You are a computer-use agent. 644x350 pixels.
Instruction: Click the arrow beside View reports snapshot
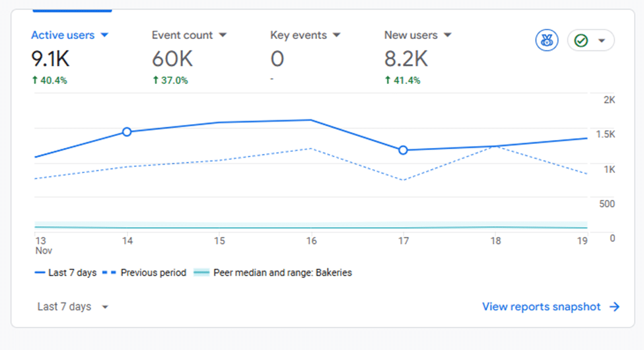tap(614, 306)
